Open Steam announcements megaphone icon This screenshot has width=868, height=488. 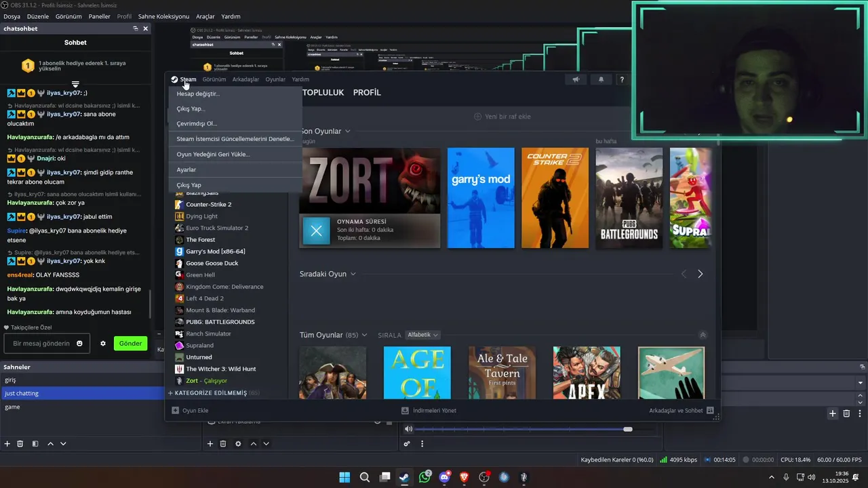tap(576, 79)
